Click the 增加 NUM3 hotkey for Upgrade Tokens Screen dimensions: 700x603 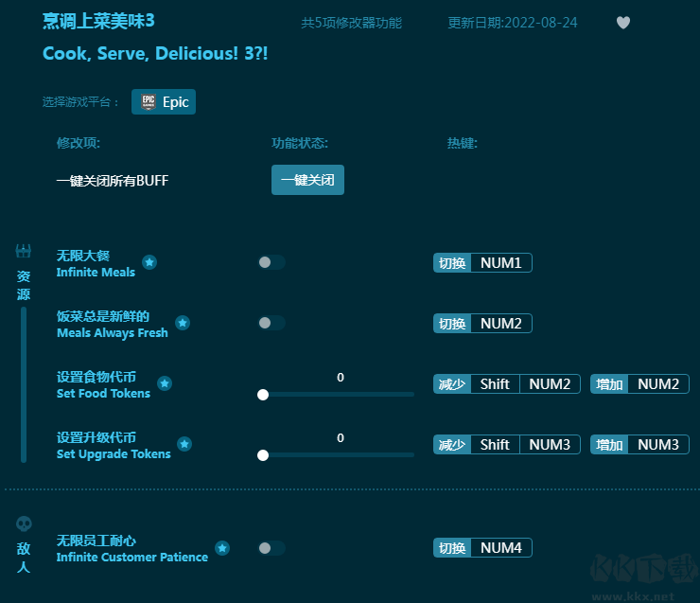(x=639, y=444)
